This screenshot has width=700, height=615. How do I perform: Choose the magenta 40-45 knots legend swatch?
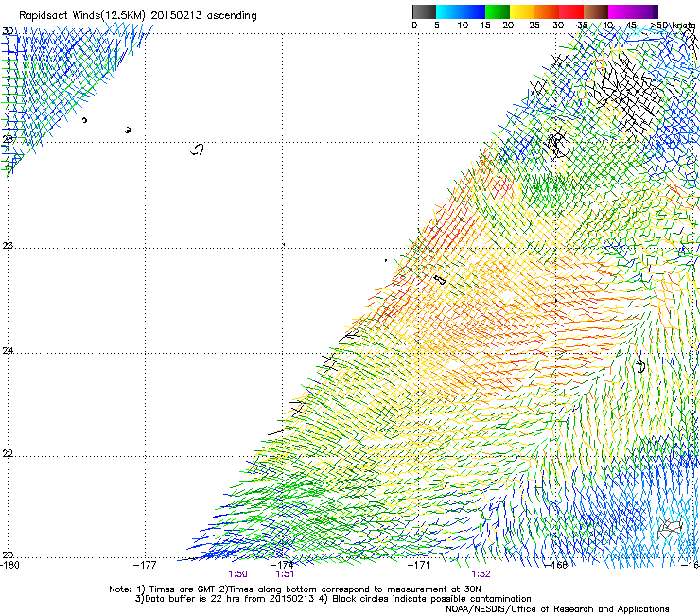621,11
